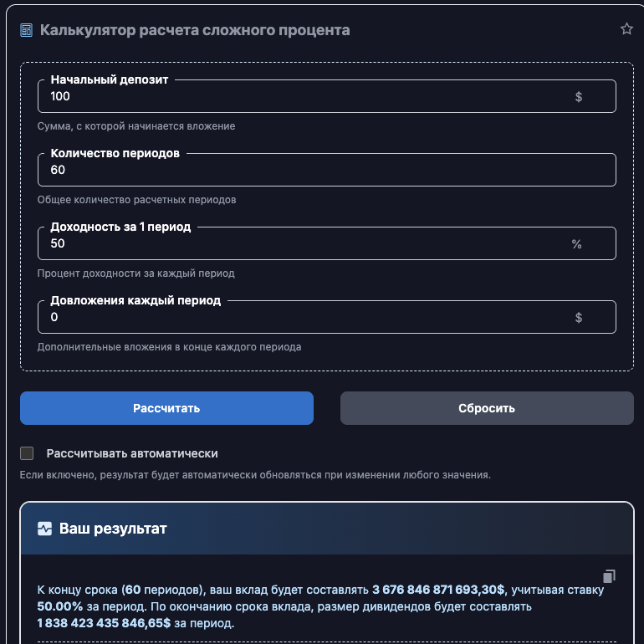Click the Ваш результат heading

(x=113, y=529)
